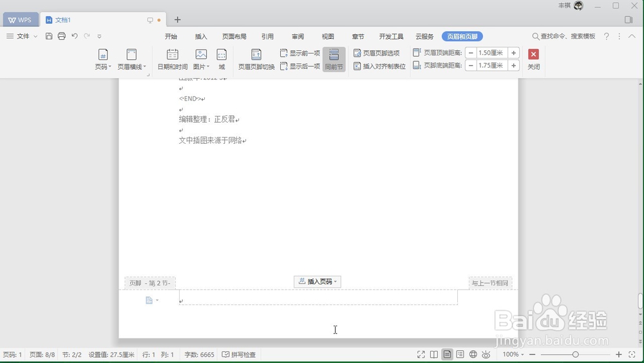
Task: Edit footer bottom distance field 1.75厘米
Action: (492, 65)
